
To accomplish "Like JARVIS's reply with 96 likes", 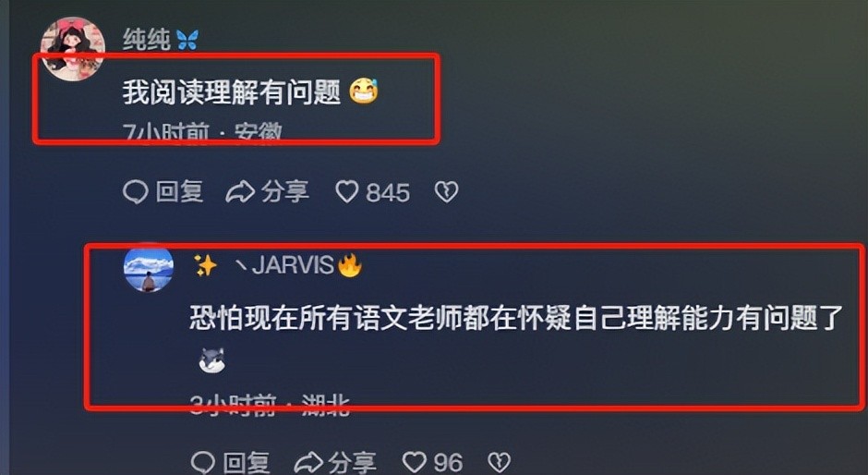I will click(x=415, y=462).
